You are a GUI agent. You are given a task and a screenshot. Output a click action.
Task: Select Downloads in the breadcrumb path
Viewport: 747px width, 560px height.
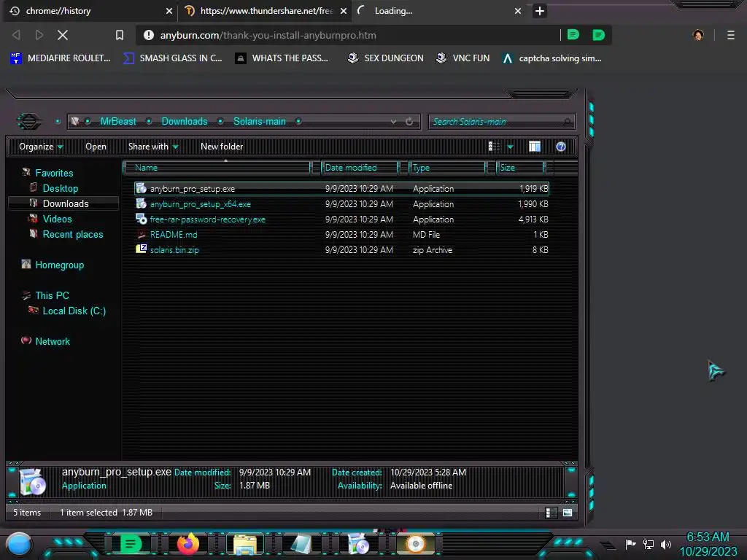(x=185, y=122)
